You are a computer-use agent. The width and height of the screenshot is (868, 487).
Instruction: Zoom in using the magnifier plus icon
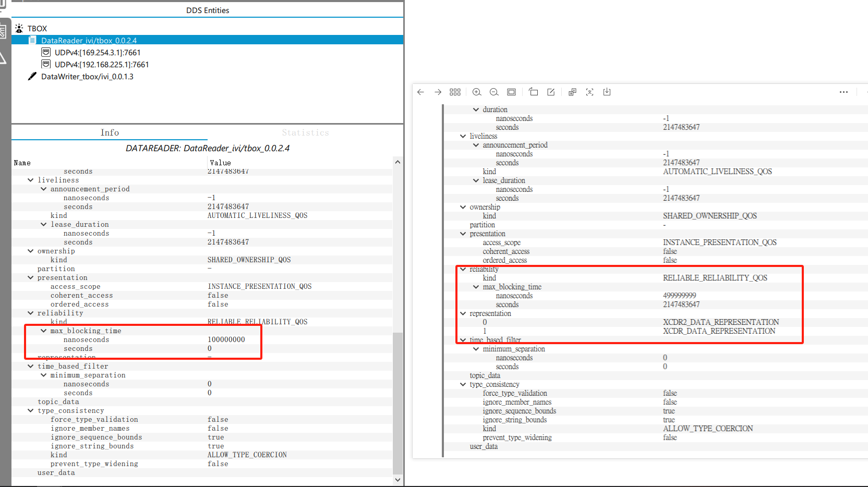pyautogui.click(x=476, y=92)
